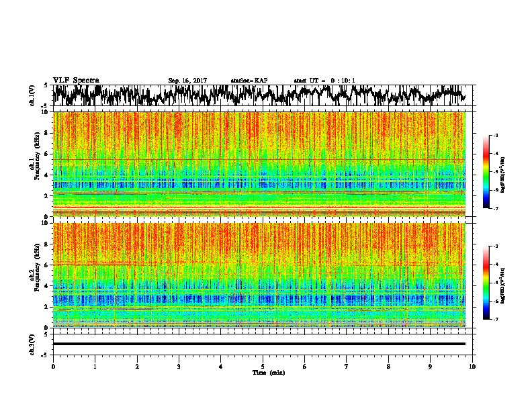Click the time axis tick label "5"
This screenshot has width=532, height=411.
pos(263,367)
